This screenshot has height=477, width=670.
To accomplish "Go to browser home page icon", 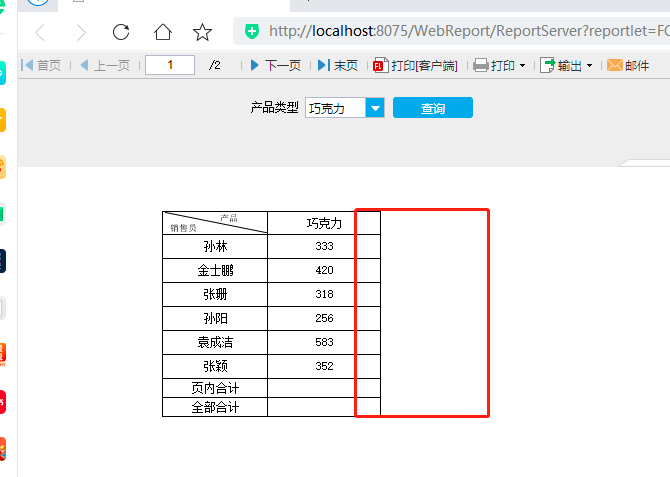I will pos(163,32).
